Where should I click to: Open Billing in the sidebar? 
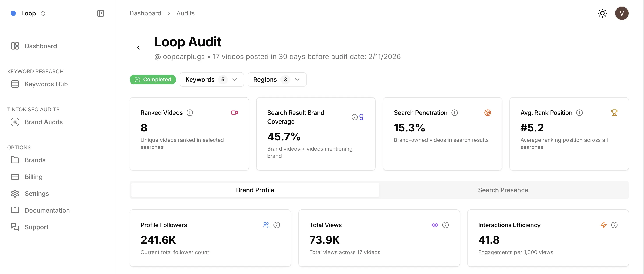[x=34, y=177]
